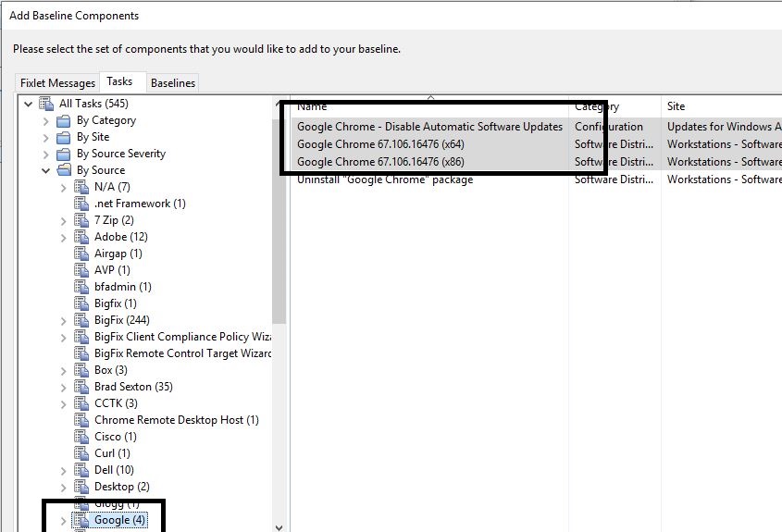The height and width of the screenshot is (532, 782).
Task: Select the Google (4) tree item
Action: tap(119, 520)
